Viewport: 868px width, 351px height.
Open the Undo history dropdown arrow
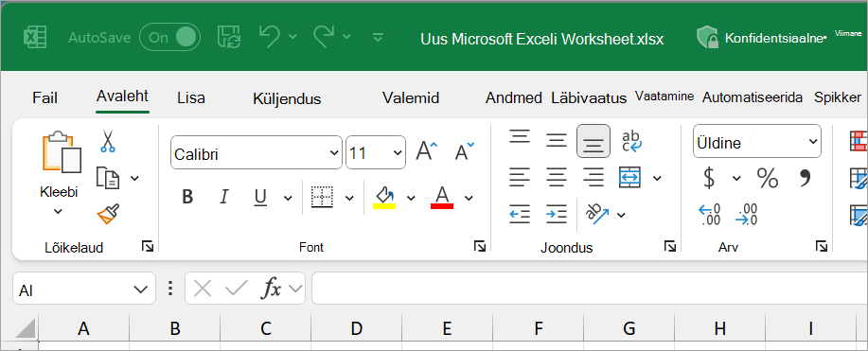click(x=292, y=37)
